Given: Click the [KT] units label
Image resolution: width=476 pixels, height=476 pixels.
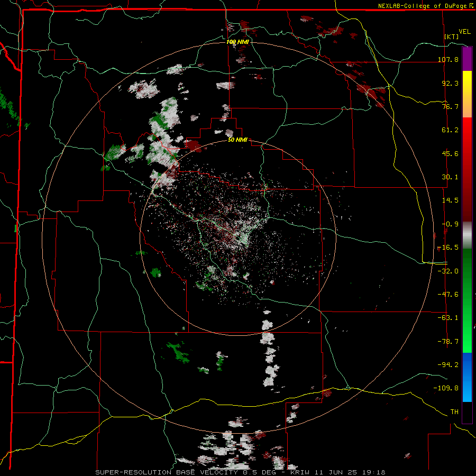Looking at the screenshot, I should [x=452, y=36].
